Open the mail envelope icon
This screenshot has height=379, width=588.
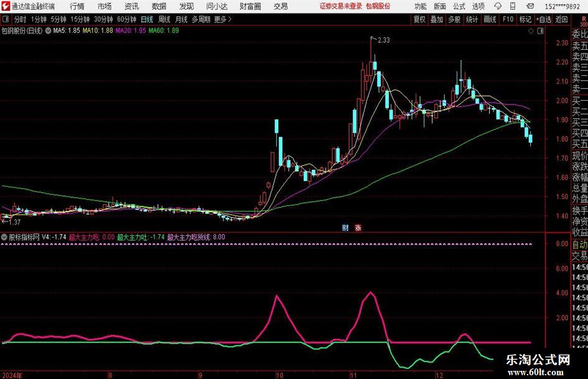pyautogui.click(x=530, y=6)
